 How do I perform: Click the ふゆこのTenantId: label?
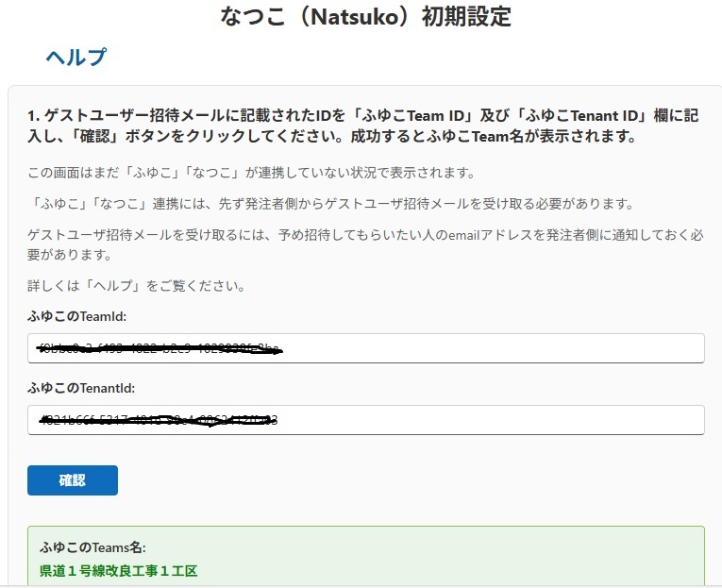pos(81,388)
